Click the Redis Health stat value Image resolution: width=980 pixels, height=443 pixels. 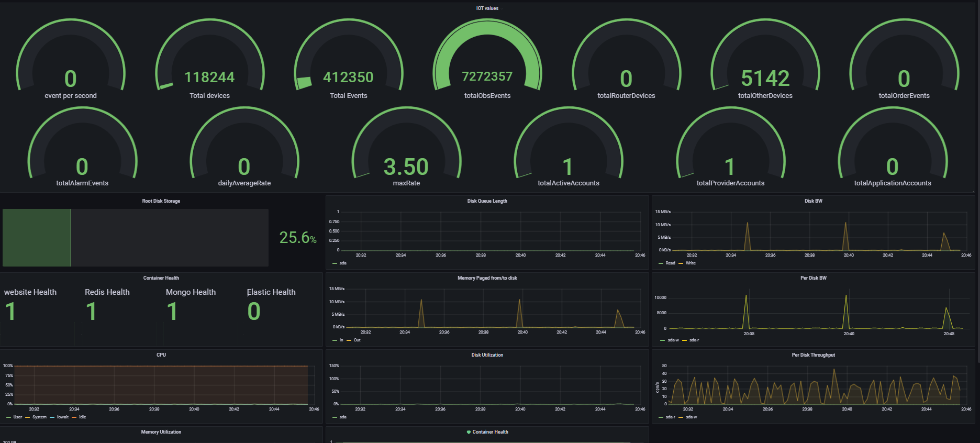91,312
